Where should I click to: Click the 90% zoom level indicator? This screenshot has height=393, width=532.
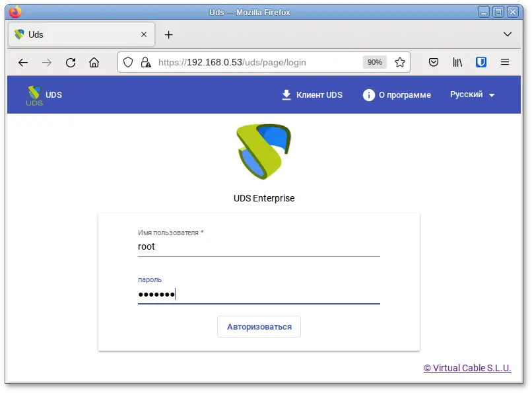pos(374,62)
